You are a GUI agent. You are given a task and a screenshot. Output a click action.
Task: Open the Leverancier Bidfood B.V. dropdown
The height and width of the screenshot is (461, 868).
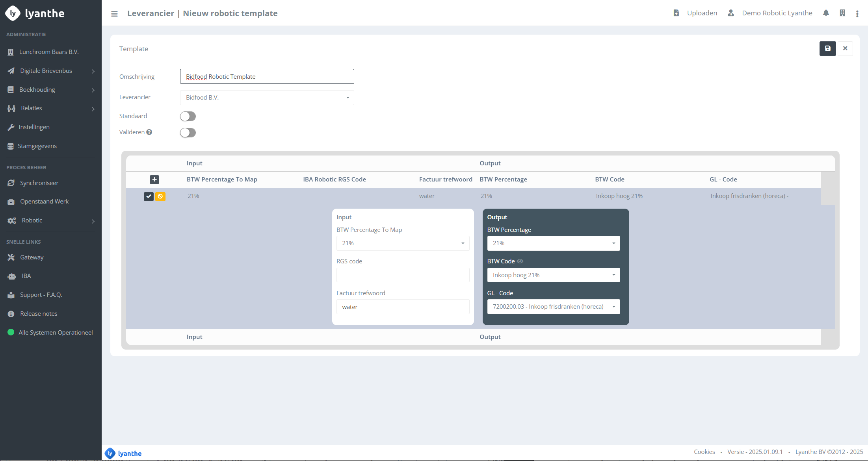coord(267,98)
